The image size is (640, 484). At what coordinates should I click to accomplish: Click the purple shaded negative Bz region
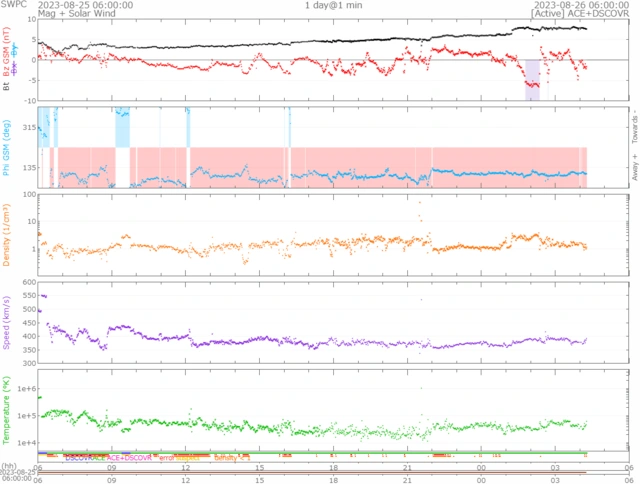(532, 78)
